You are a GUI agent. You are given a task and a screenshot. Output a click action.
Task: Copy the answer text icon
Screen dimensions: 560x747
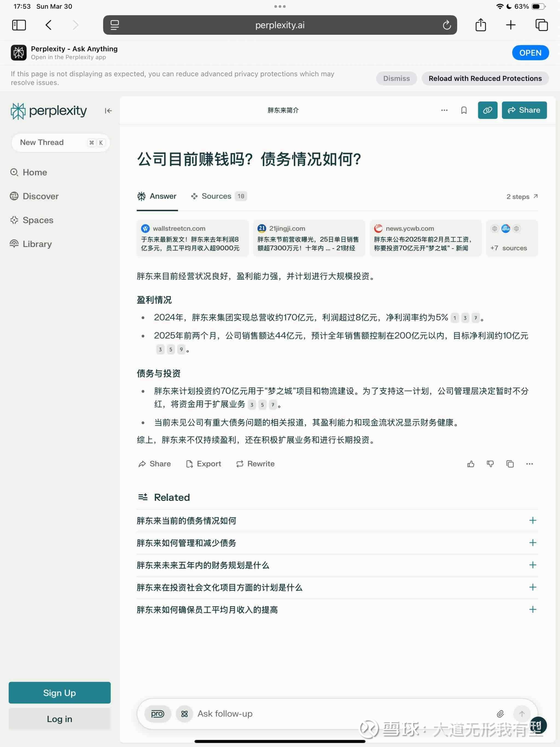pyautogui.click(x=510, y=464)
